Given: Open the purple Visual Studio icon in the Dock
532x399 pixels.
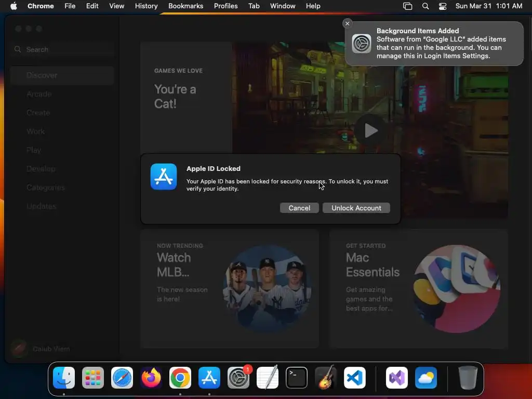Looking at the screenshot, I should pos(397,378).
